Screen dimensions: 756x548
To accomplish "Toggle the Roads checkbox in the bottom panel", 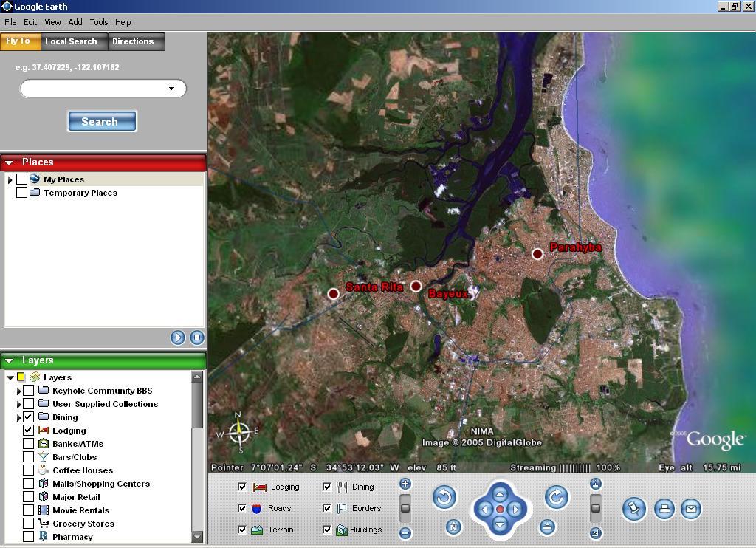I will 242,508.
